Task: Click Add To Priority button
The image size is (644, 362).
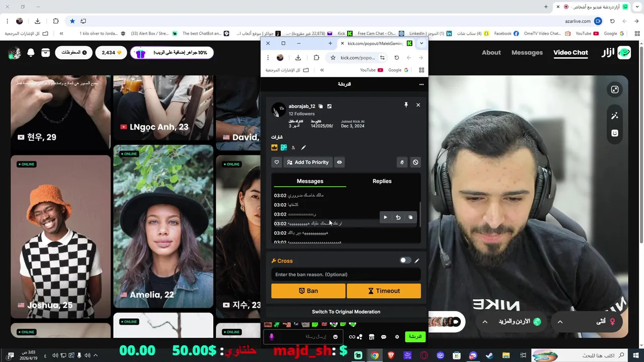Action: click(307, 162)
